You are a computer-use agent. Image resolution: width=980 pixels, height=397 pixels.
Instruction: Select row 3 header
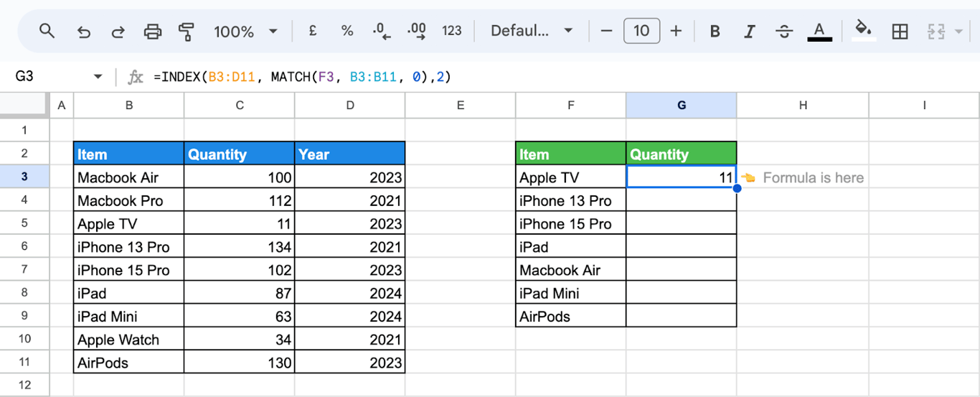click(x=24, y=177)
